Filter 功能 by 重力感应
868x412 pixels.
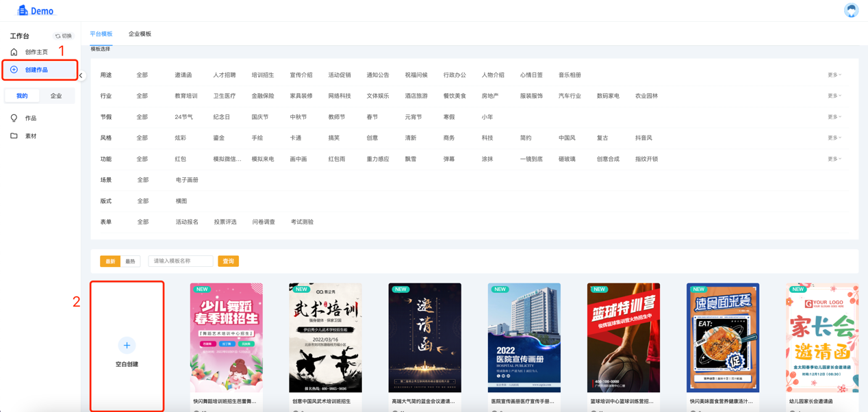tap(378, 159)
